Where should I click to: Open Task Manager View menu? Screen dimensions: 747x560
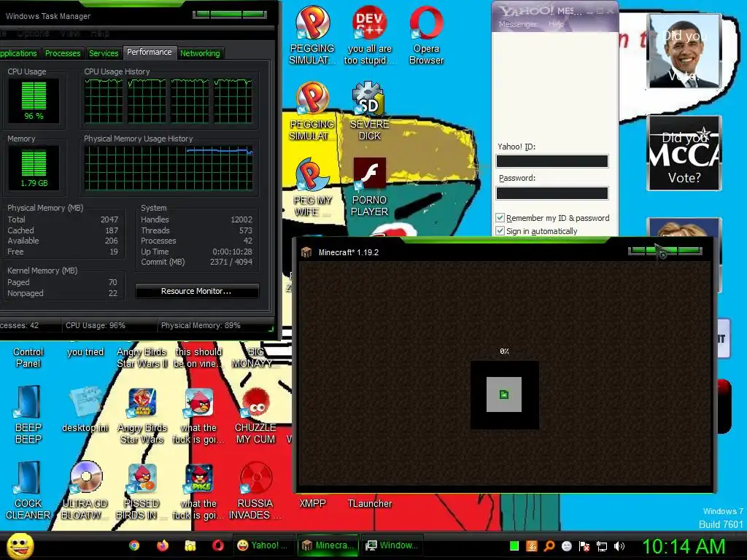tap(70, 34)
